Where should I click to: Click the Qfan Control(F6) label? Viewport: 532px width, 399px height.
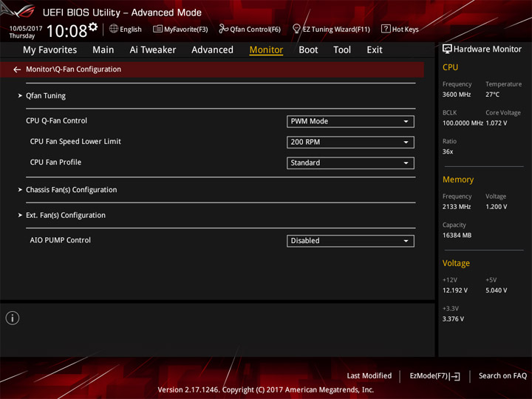[255, 29]
